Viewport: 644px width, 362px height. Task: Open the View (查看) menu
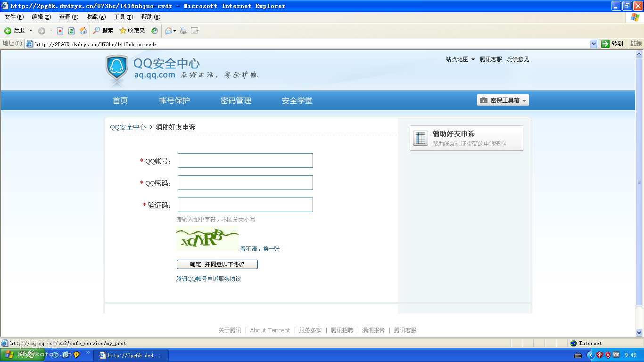click(x=68, y=17)
